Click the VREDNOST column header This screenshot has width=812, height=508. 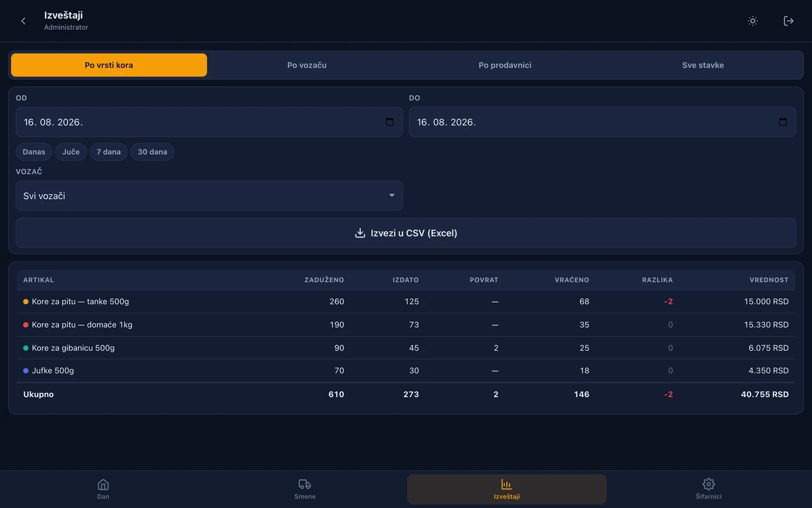coord(769,280)
